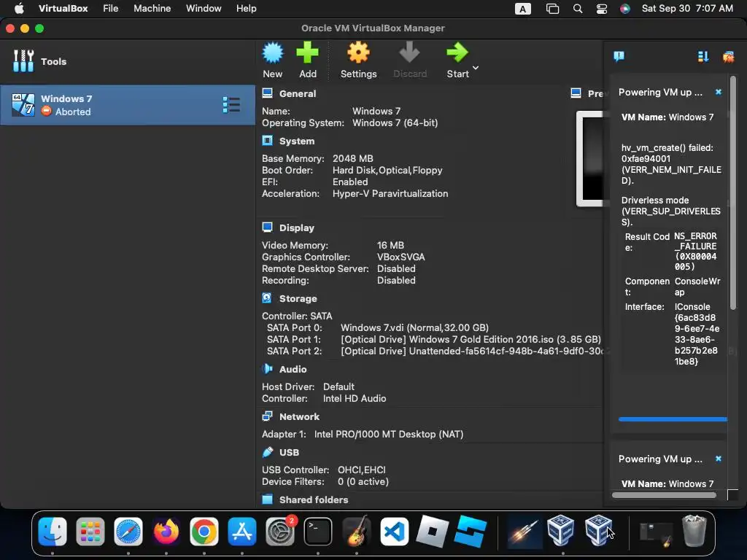The height and width of the screenshot is (560, 747).
Task: Click the Remote Desktop Server Disabled value
Action: coord(396,268)
